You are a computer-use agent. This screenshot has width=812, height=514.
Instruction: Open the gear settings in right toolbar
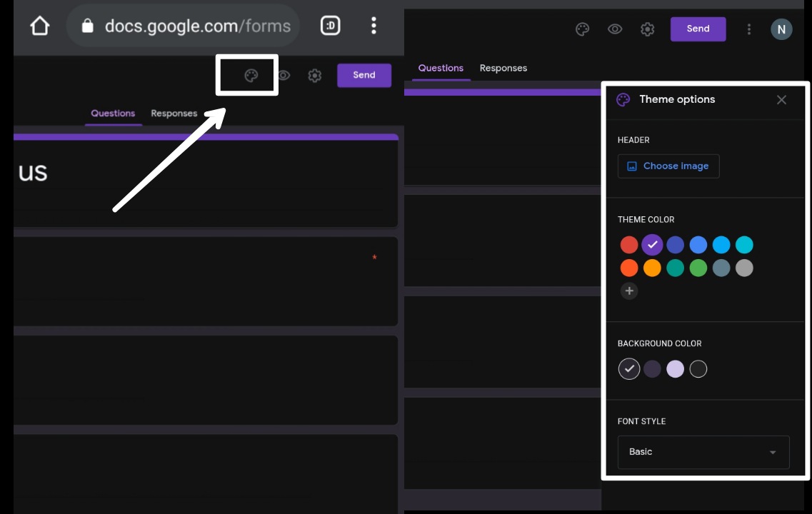647,29
